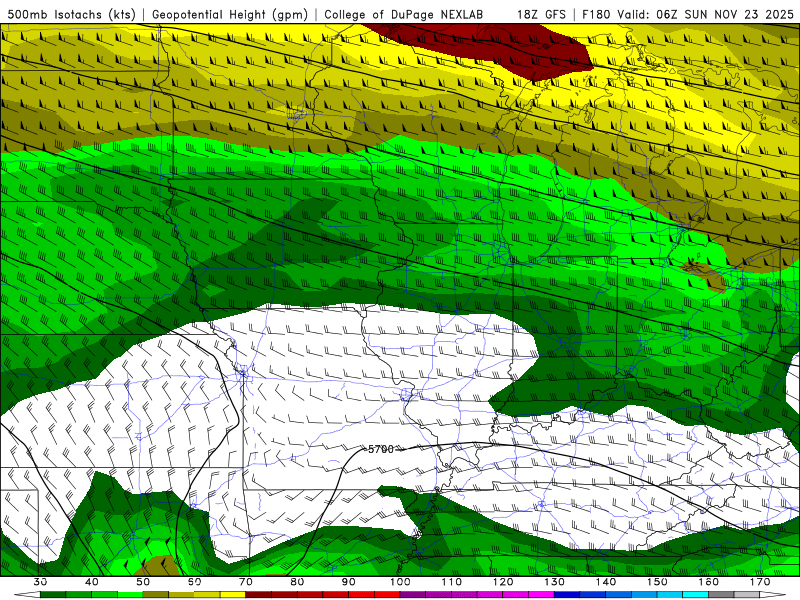This screenshot has height=600, width=800.
Task: Click the "100" value on the color scale
Action: click(x=400, y=582)
